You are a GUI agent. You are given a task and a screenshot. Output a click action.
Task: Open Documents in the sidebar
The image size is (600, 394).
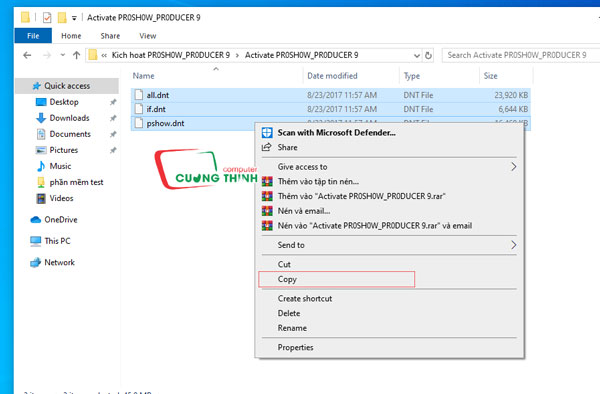tap(70, 134)
